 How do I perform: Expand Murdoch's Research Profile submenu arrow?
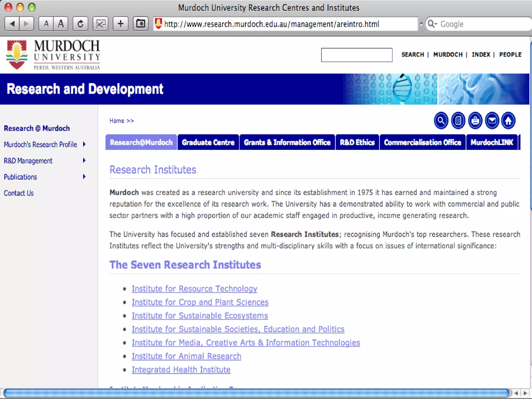point(84,144)
